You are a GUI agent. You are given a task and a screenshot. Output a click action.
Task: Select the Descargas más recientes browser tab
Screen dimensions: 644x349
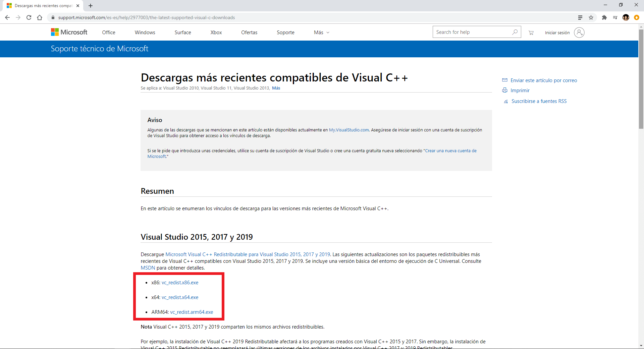coord(43,6)
